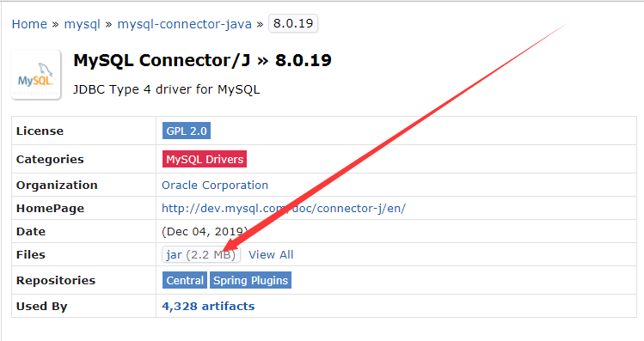Image resolution: width=644 pixels, height=341 pixels.
Task: Select the License row label
Action: click(x=40, y=131)
